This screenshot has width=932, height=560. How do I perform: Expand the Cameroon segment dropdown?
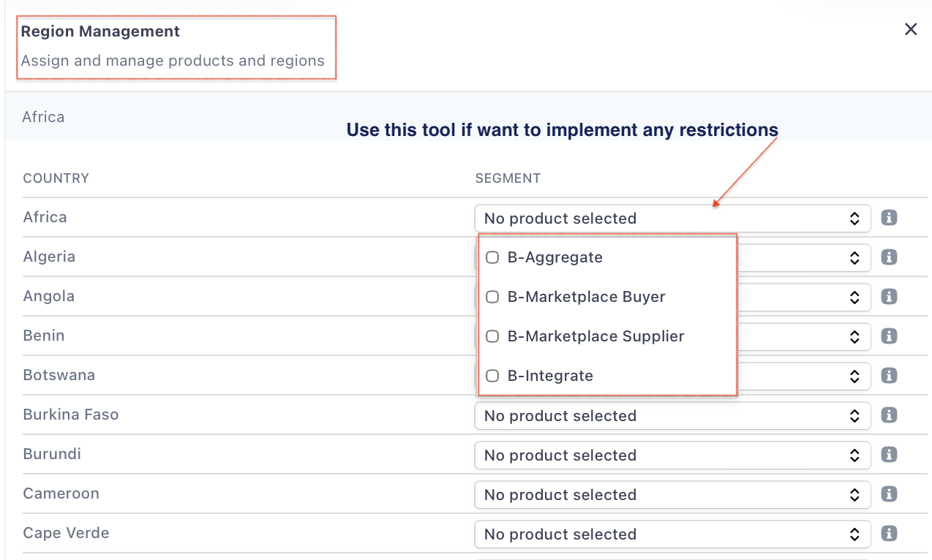[672, 495]
